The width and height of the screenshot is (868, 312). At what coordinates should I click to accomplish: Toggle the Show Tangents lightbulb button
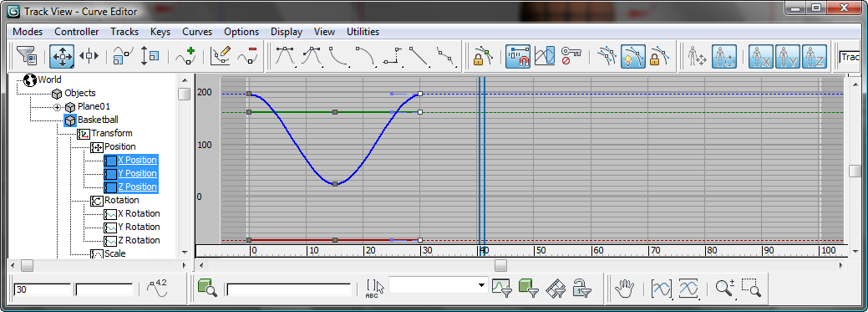[632, 56]
